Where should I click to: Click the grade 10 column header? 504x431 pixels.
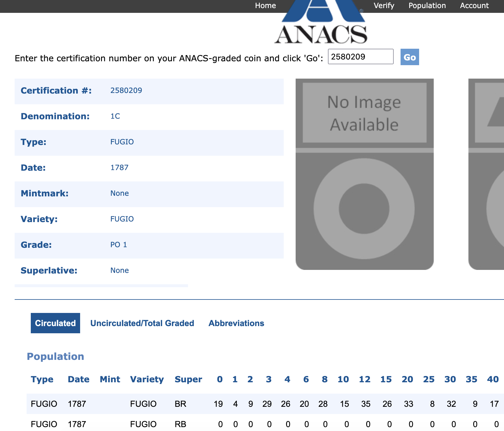tap(343, 379)
